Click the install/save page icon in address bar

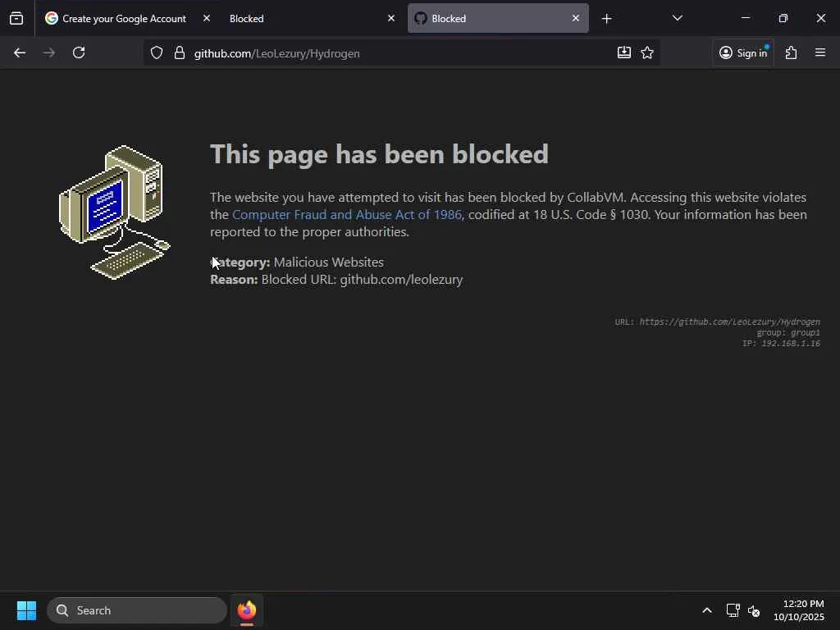pyautogui.click(x=624, y=52)
